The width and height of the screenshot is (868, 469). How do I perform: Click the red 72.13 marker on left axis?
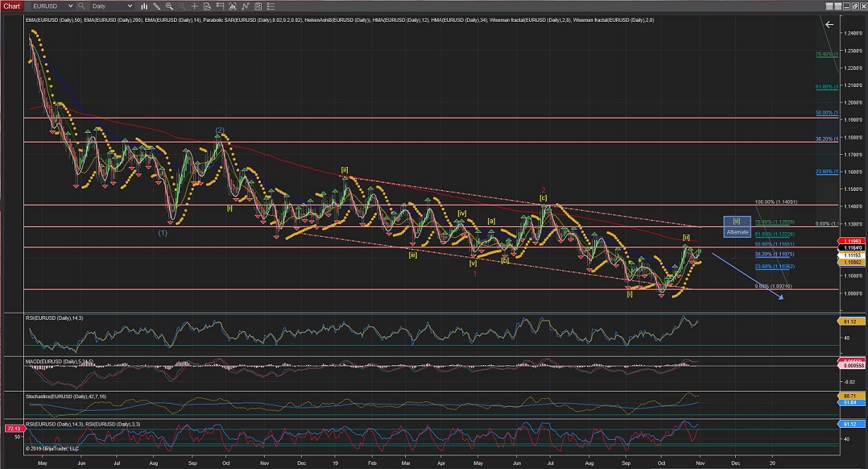(x=14, y=429)
